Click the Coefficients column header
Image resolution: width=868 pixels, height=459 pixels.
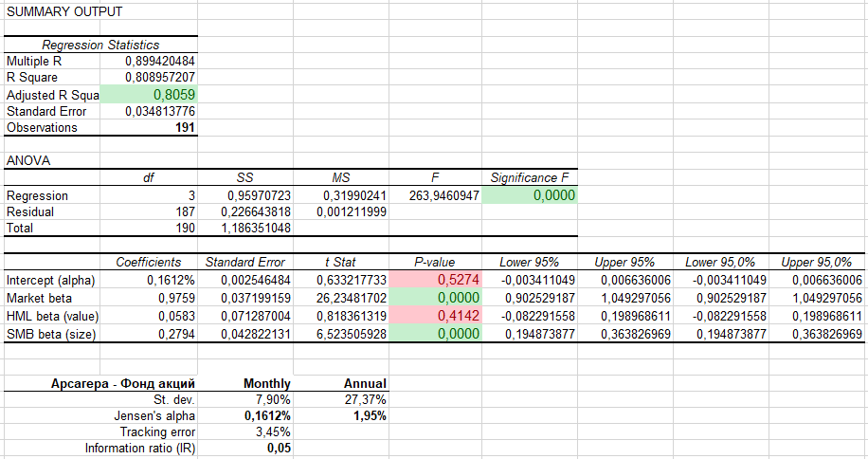(x=149, y=262)
